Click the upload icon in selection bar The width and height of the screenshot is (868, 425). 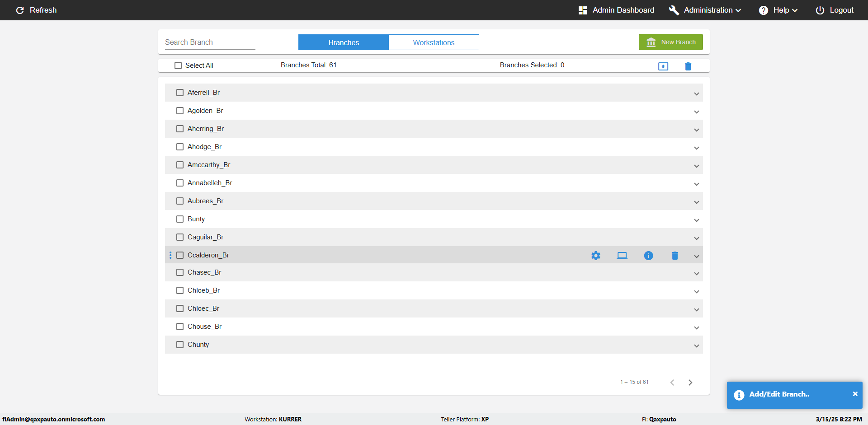663,66
